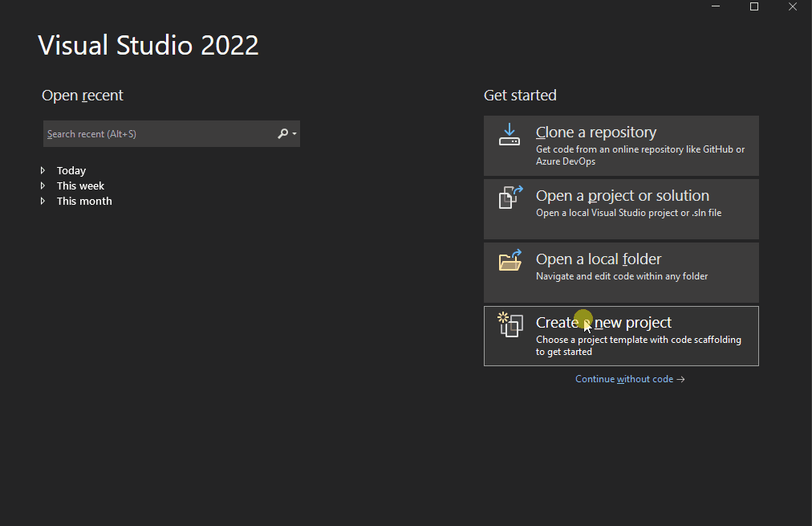Focus the Search recent input field
The width and height of the screenshot is (812, 526).
click(156, 134)
